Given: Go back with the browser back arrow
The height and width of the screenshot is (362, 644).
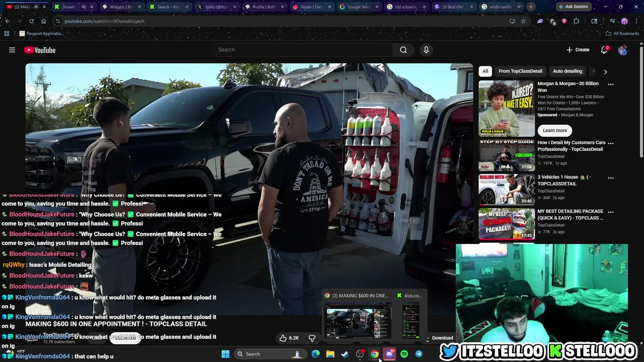Looking at the screenshot, I should click(8, 21).
